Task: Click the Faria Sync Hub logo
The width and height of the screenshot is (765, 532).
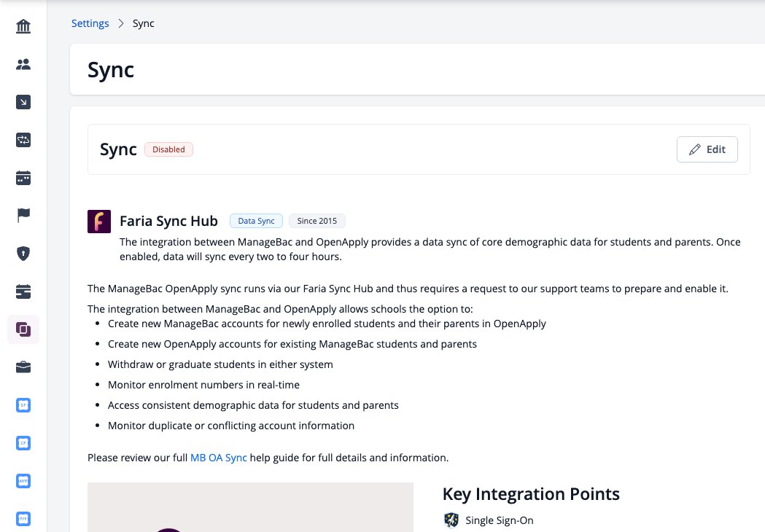Action: (99, 222)
